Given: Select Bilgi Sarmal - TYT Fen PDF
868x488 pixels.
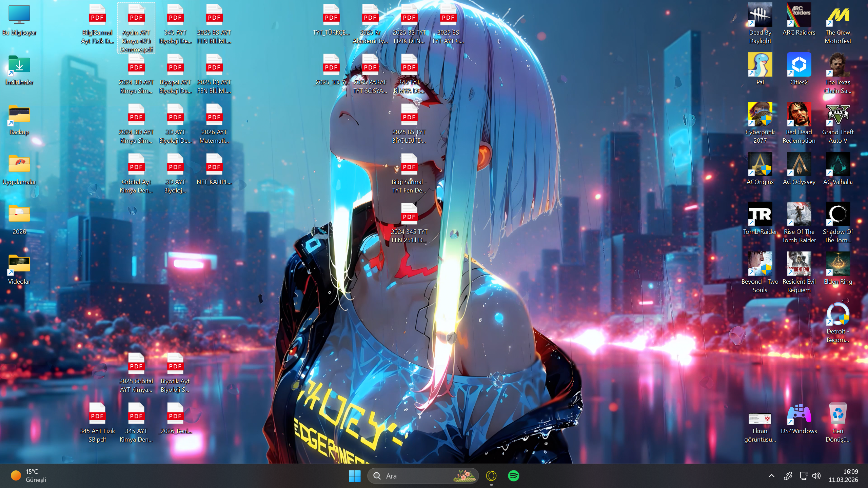Looking at the screenshot, I should pyautogui.click(x=409, y=173).
